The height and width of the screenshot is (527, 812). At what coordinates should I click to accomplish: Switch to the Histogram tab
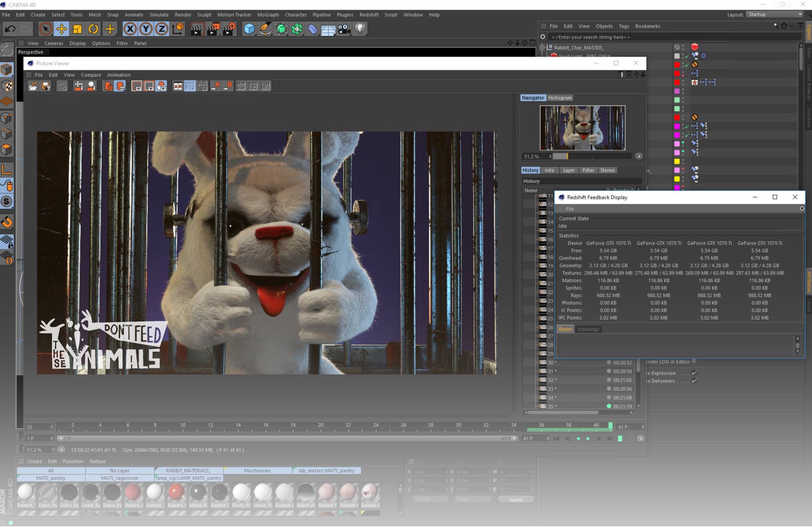560,98
